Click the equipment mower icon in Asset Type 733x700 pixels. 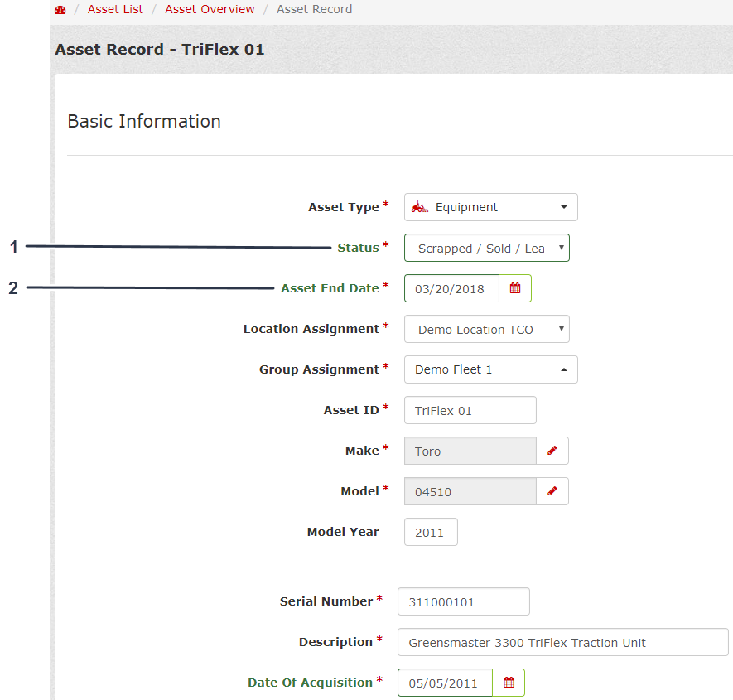tap(420, 207)
